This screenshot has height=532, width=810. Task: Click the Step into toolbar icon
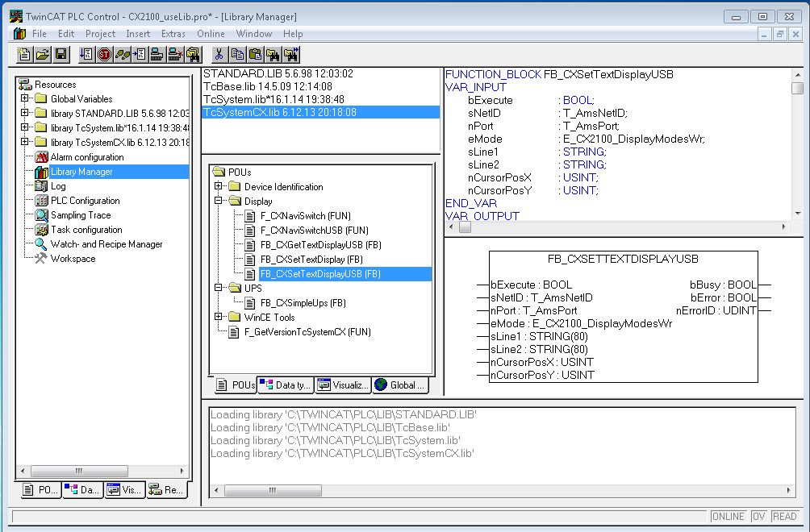(140, 54)
